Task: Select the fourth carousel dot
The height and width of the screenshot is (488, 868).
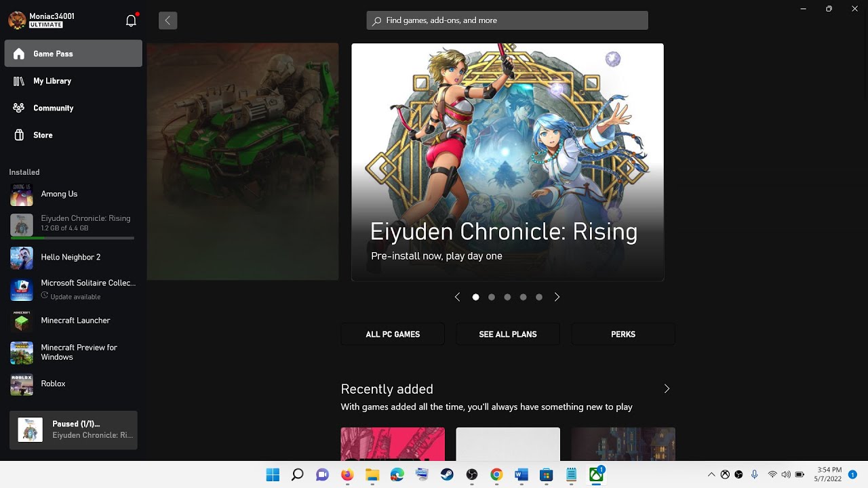Action: click(523, 297)
